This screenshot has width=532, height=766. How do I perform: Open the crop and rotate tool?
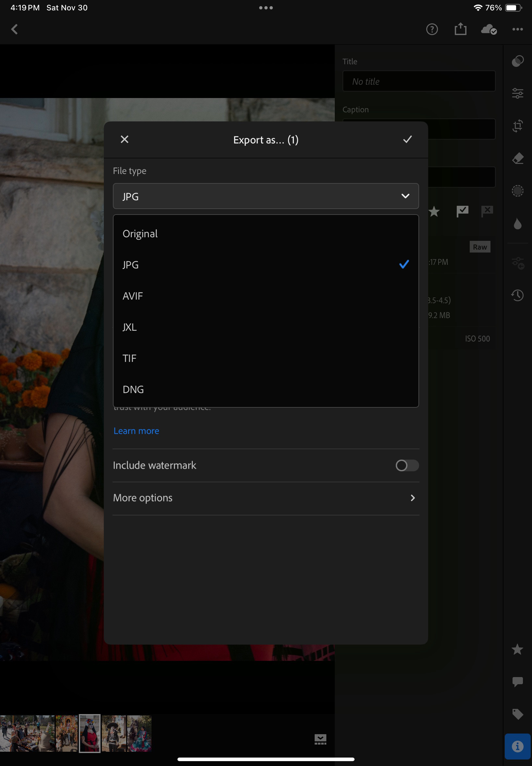(517, 126)
